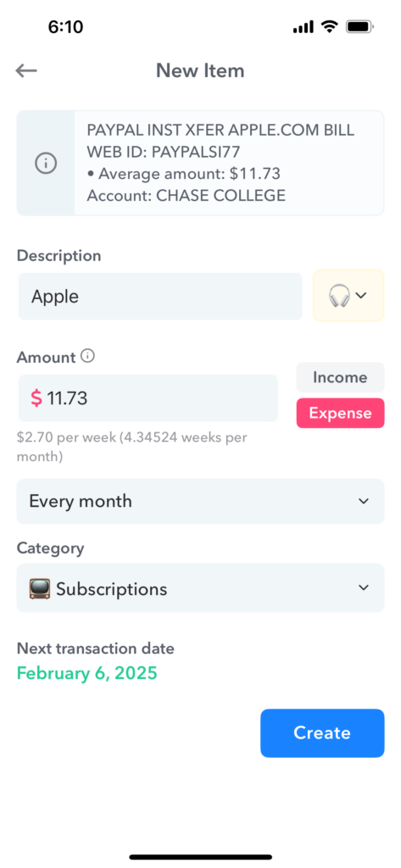The width and height of the screenshot is (401, 868).
Task: Tap the PAYPAL transaction details card
Action: tap(200, 163)
